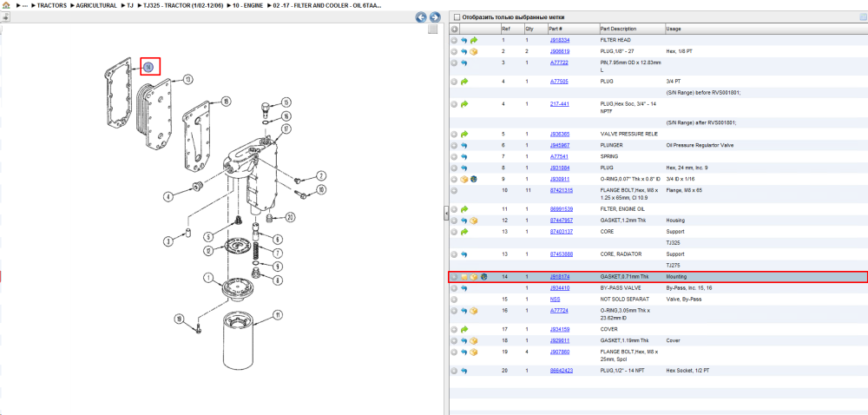The image size is (868, 415).
Task: Select the grey circle for the PIN row
Action: (454, 63)
